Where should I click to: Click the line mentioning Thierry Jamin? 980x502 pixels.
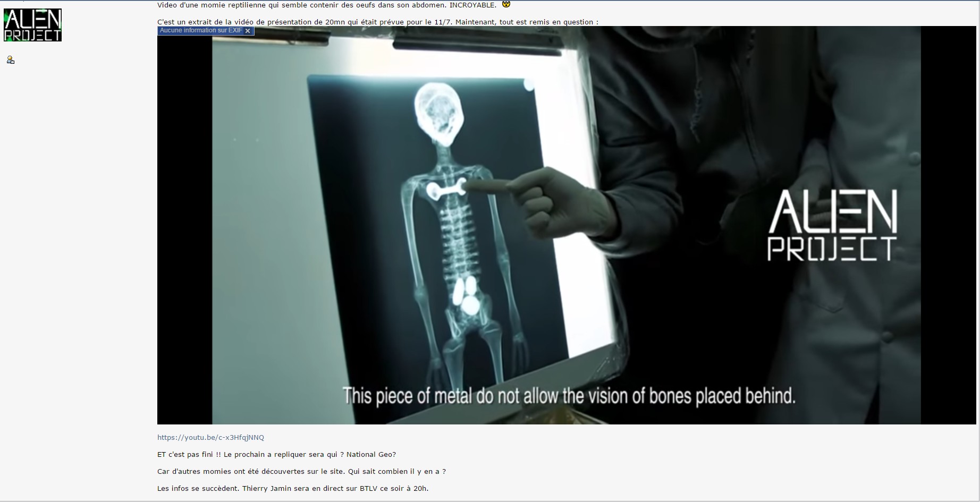click(292, 489)
